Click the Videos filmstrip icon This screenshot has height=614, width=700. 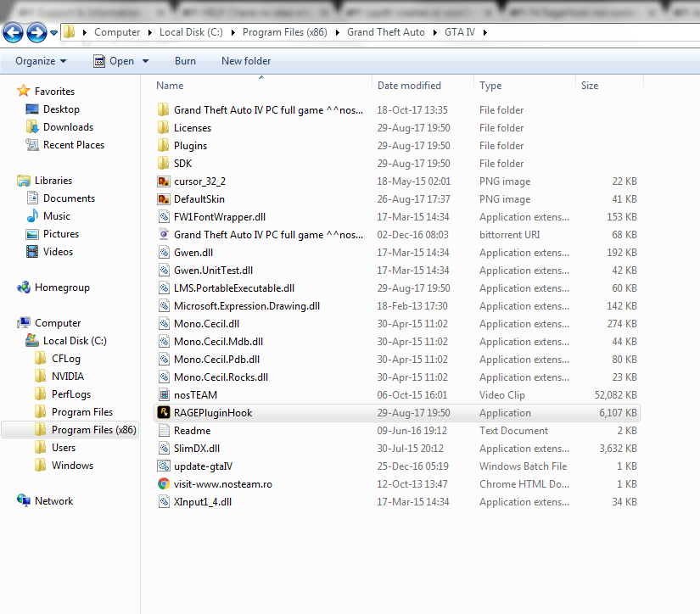[x=32, y=252]
